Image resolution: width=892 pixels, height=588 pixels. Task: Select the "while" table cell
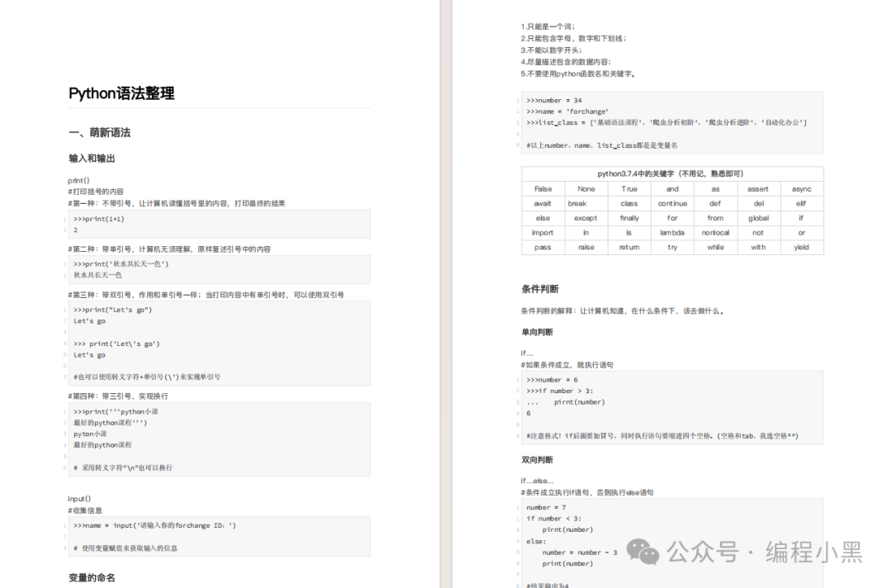[715, 248]
